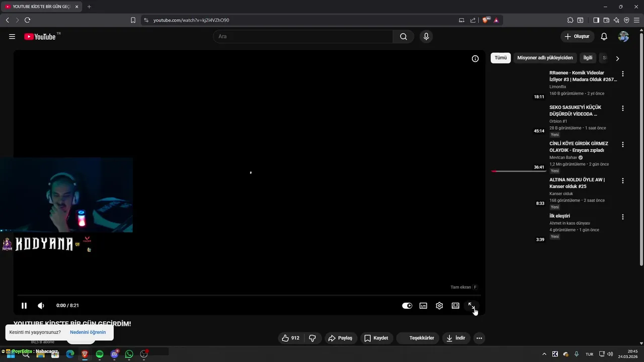
Task: Focus the YouTube Ara search box
Action: click(x=303, y=37)
